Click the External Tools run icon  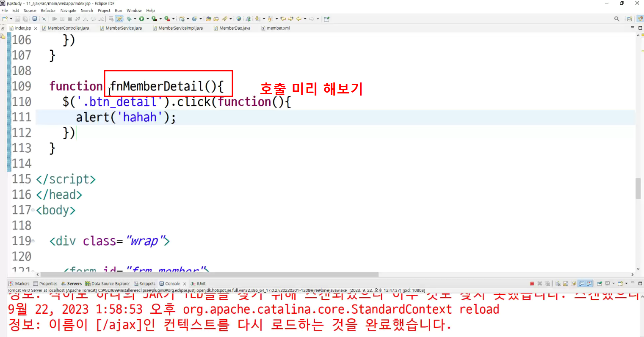(x=167, y=19)
